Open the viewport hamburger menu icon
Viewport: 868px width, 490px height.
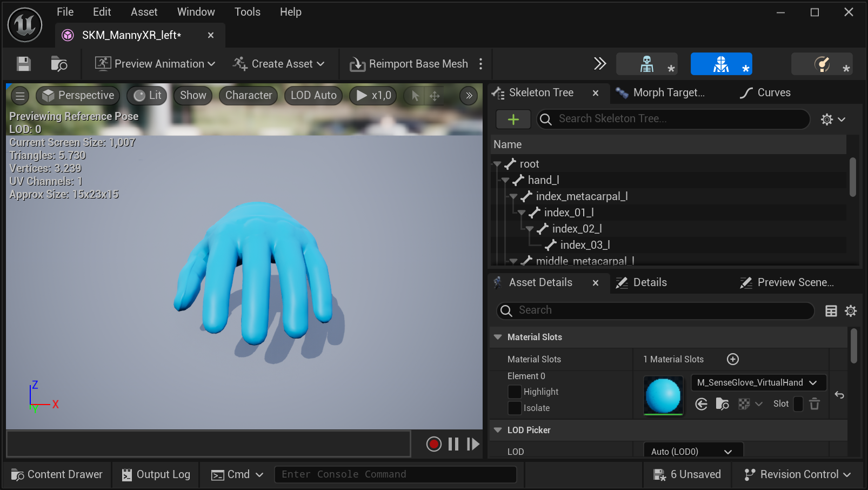19,95
